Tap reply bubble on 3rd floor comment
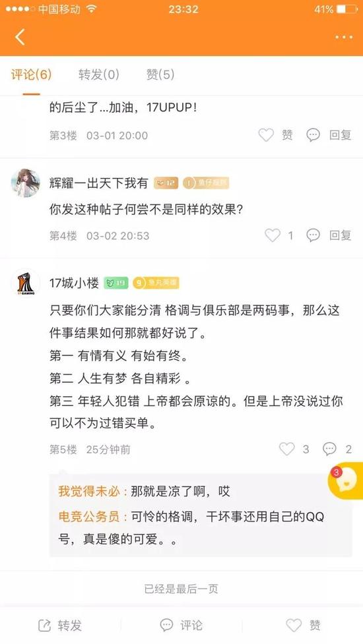The width and height of the screenshot is (363, 644). click(313, 135)
